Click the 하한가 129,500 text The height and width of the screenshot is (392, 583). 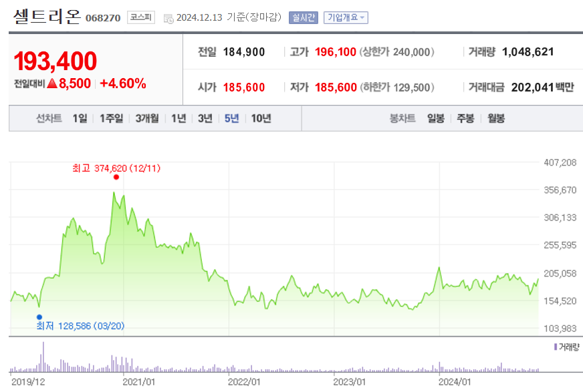(396, 87)
